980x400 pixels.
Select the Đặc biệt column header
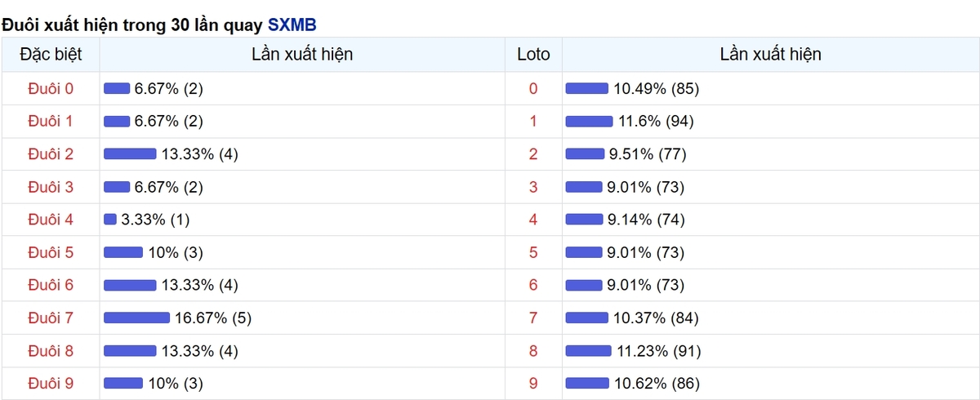50,55
